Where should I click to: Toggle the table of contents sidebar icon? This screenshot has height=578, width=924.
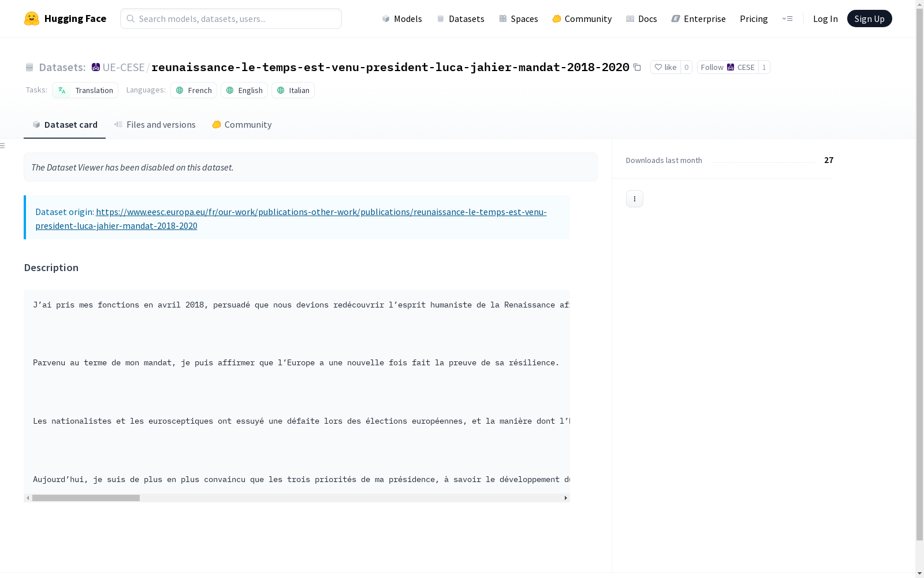(2, 146)
